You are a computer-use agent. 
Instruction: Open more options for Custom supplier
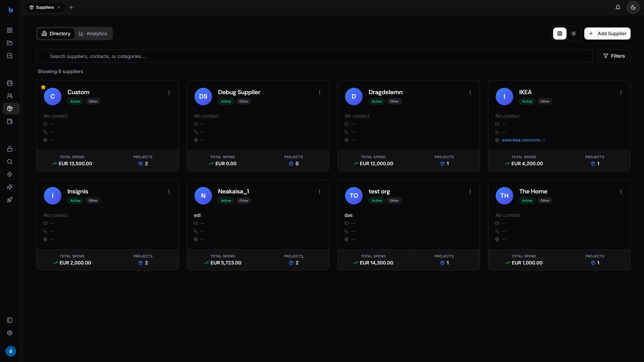169,93
